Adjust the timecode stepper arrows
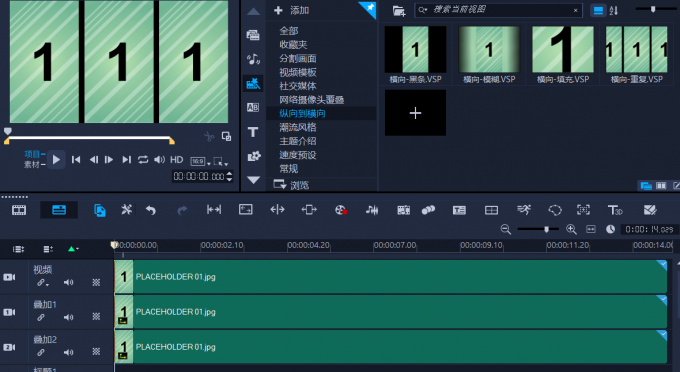 tap(229, 176)
